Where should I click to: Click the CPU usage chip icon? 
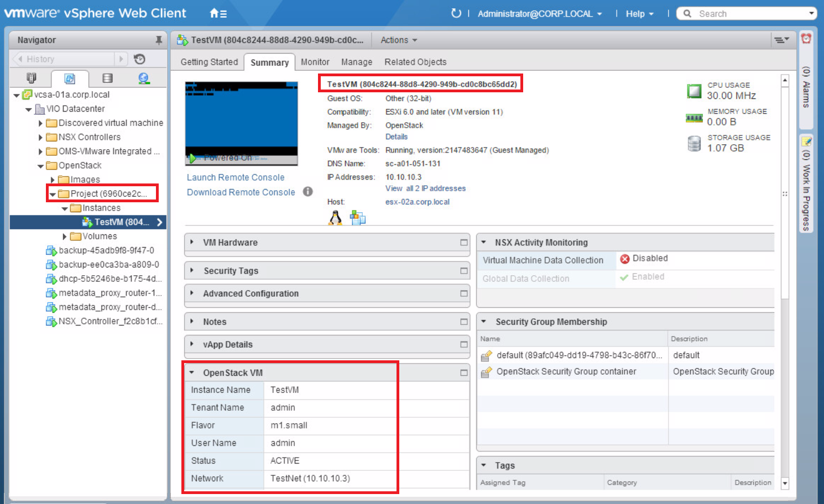(x=694, y=91)
